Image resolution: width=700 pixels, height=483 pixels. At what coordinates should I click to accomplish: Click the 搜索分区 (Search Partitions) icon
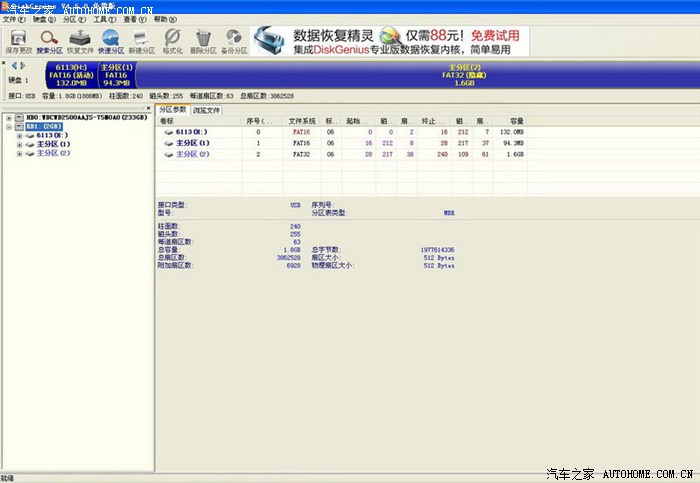pos(50,40)
